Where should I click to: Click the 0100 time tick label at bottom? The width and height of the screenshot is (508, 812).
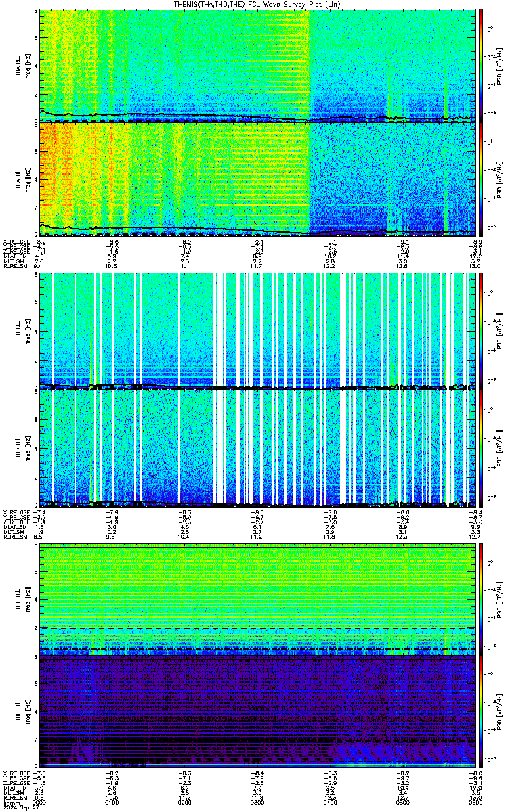(112, 802)
